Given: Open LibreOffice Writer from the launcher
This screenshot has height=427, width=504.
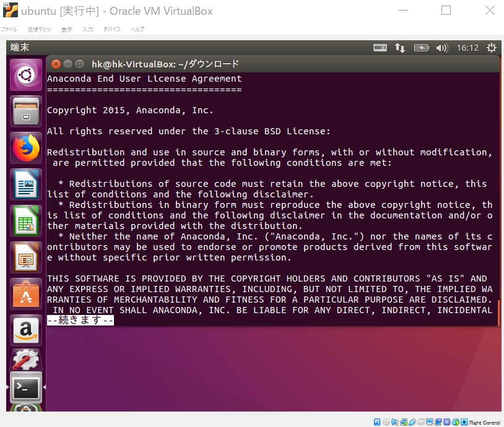Looking at the screenshot, I should tap(26, 184).
